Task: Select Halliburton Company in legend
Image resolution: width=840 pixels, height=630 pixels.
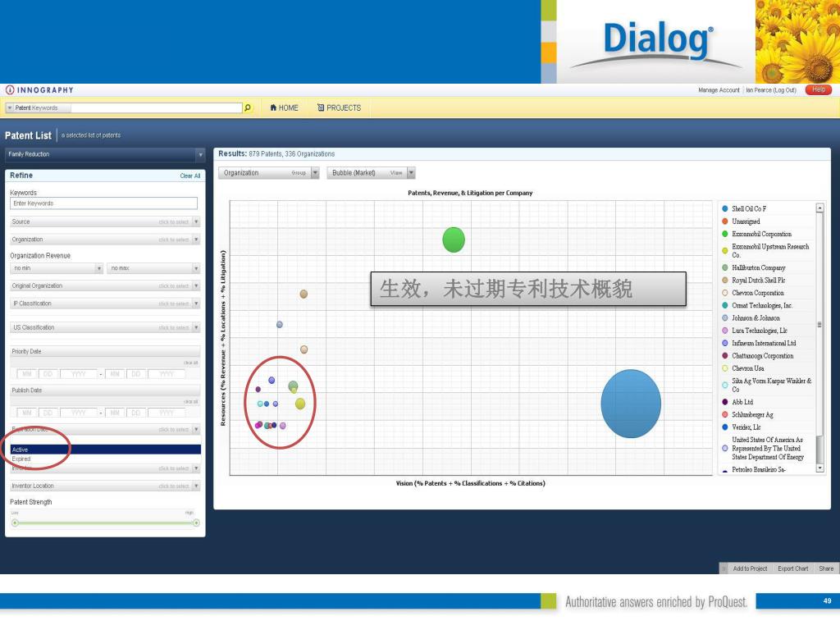Action: click(x=758, y=268)
